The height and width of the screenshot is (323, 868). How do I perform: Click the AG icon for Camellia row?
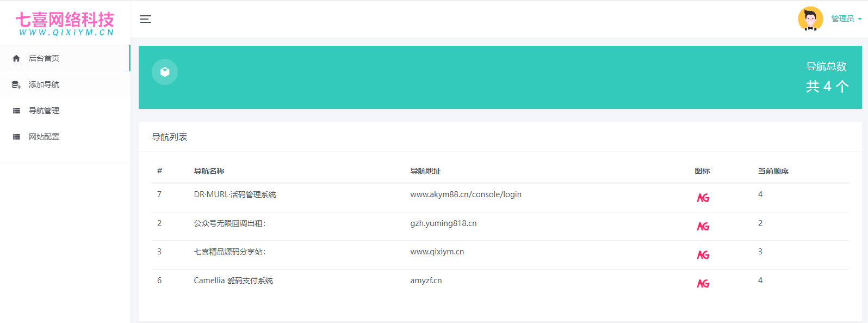click(x=703, y=283)
